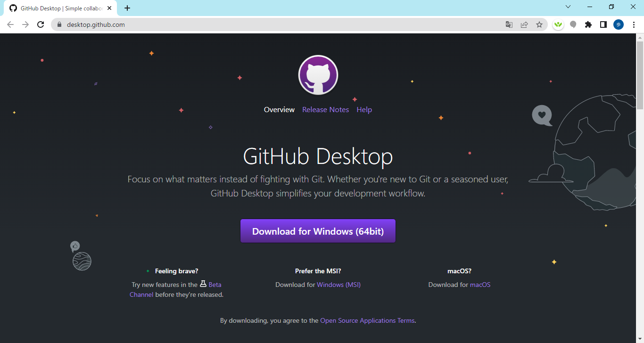The image size is (644, 343).
Task: Open the Chrome profile avatar
Action: (x=618, y=24)
